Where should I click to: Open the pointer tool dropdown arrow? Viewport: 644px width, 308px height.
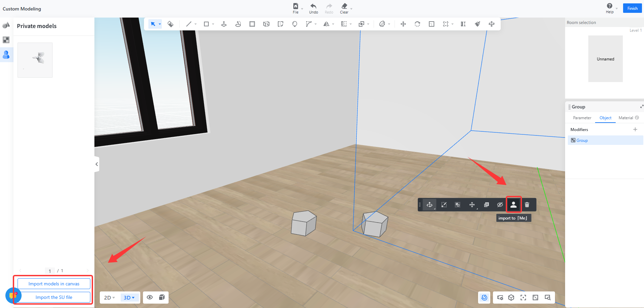pos(160,24)
